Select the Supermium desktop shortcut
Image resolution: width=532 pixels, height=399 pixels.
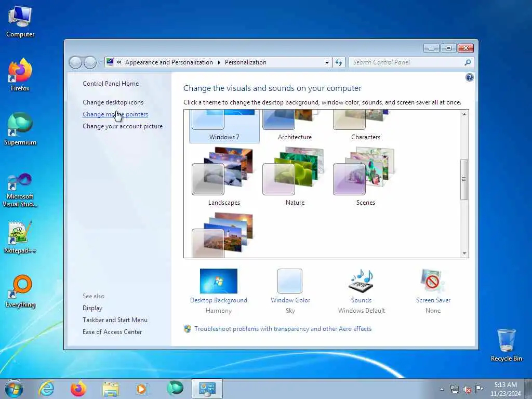tap(20, 129)
